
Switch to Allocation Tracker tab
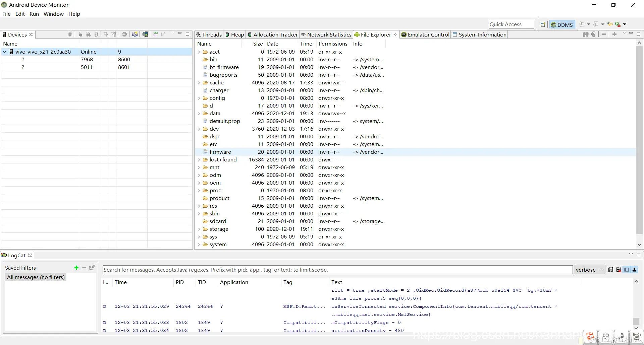coord(273,34)
